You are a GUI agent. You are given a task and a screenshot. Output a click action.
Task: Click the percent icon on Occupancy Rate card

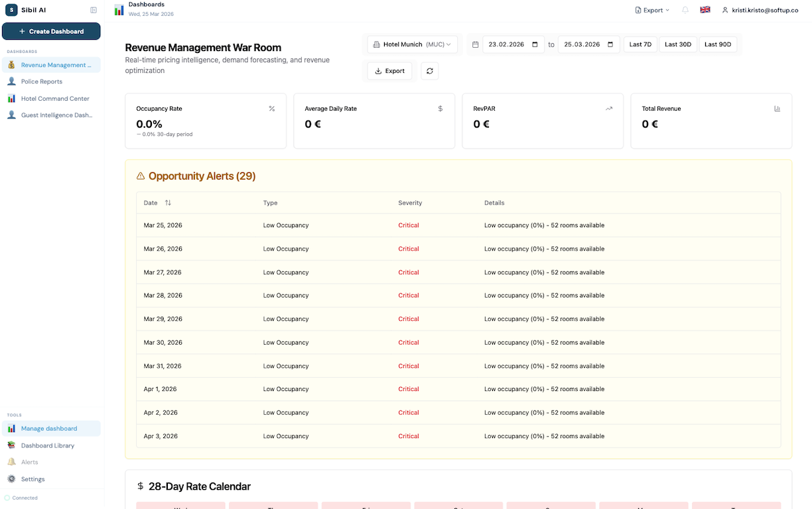[271, 108]
